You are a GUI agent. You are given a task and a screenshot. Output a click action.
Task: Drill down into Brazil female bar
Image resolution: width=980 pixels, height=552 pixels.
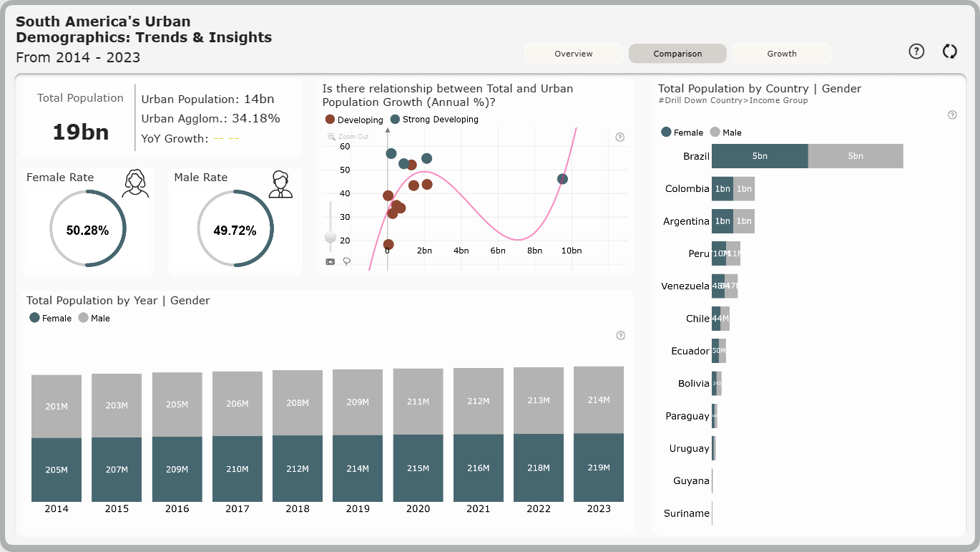click(x=760, y=156)
